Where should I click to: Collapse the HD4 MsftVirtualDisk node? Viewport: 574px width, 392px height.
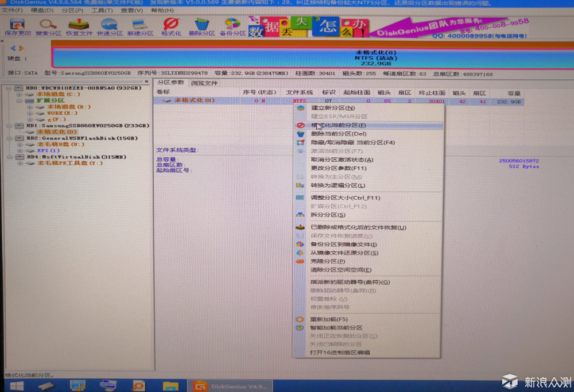pos(9,157)
